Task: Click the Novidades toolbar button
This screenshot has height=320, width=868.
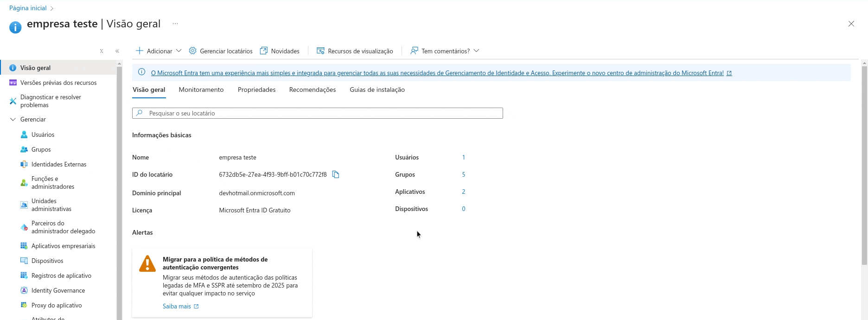Action: 280,51
